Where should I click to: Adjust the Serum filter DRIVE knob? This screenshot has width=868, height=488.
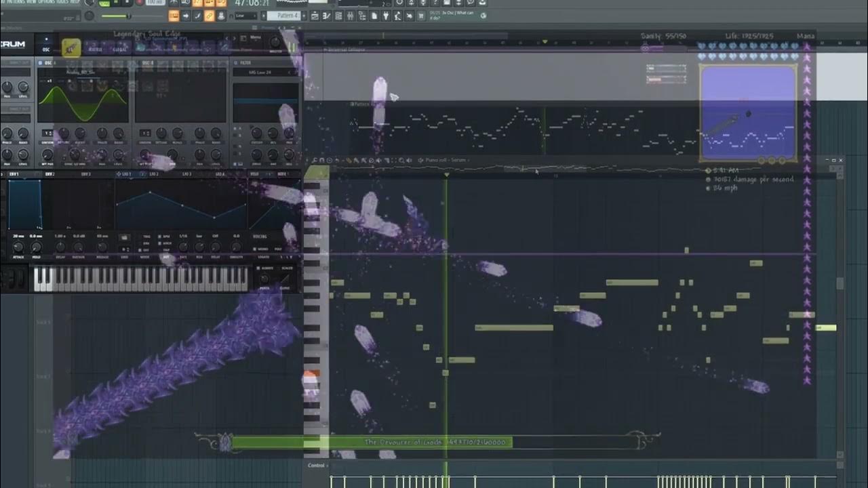[256, 155]
